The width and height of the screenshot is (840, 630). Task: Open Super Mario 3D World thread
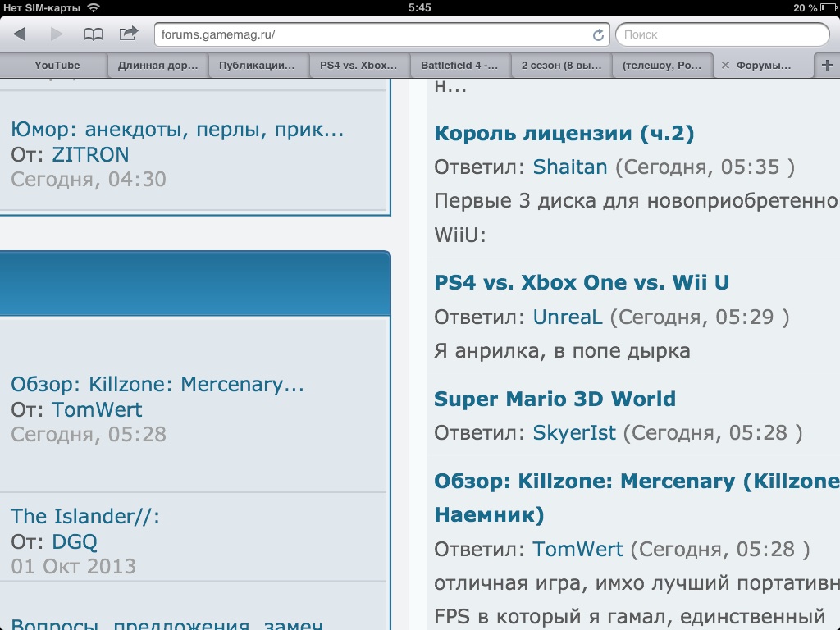pos(555,399)
